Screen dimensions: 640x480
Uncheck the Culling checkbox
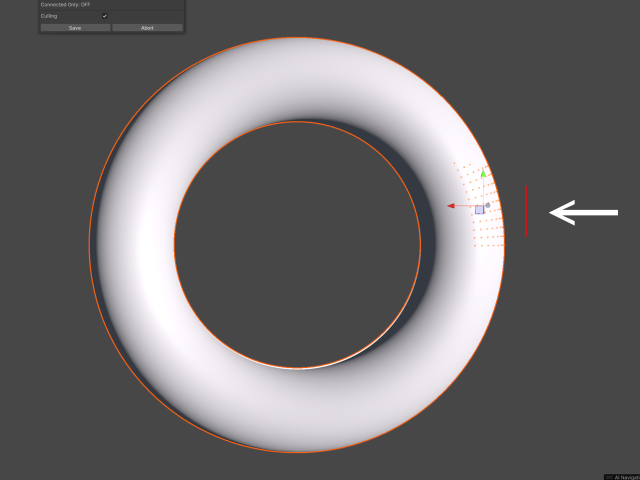[x=104, y=16]
